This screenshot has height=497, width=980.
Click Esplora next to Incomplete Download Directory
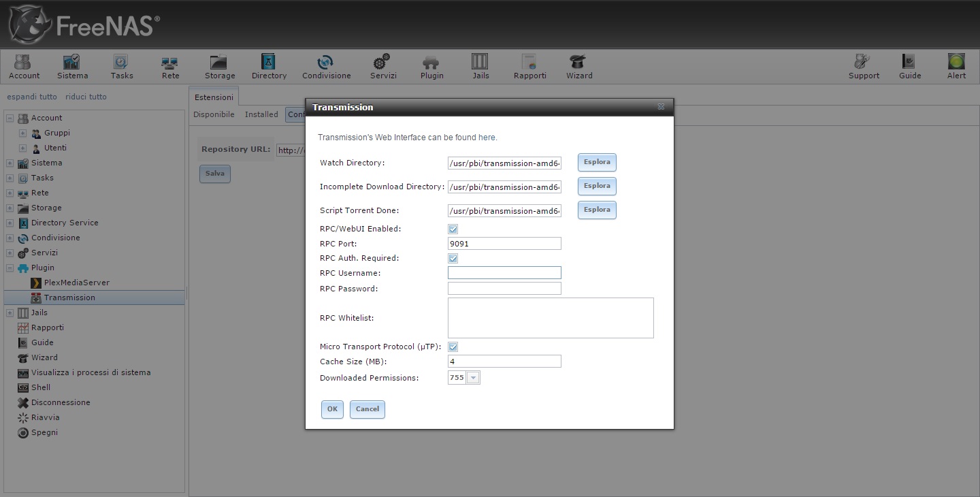click(x=597, y=186)
